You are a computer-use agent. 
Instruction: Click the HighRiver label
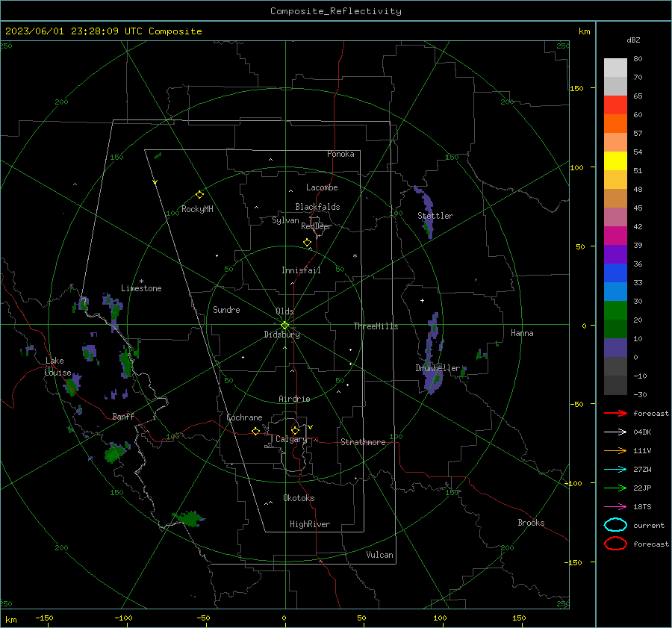pos(310,524)
